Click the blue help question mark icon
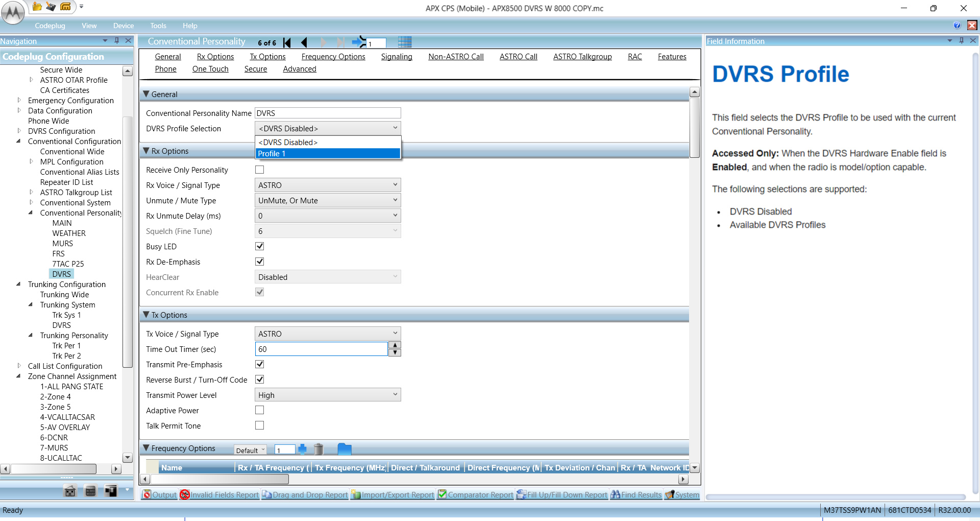980x521 pixels. pyautogui.click(x=957, y=26)
